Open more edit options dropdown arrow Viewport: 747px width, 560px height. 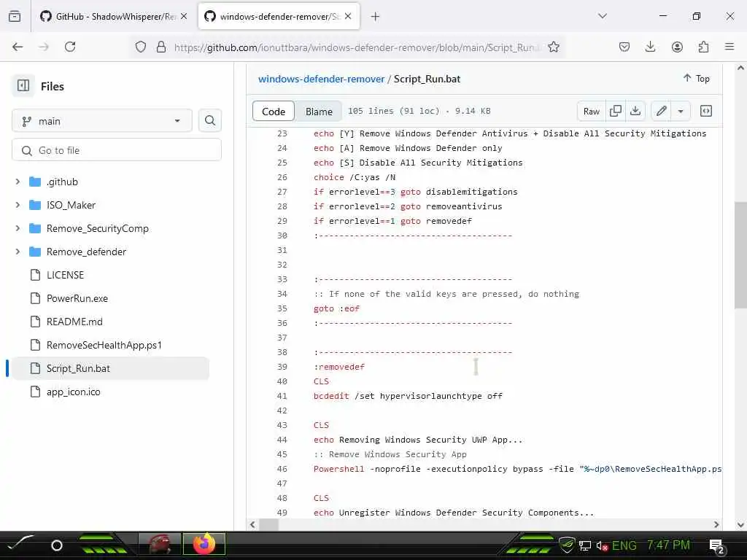tap(681, 111)
